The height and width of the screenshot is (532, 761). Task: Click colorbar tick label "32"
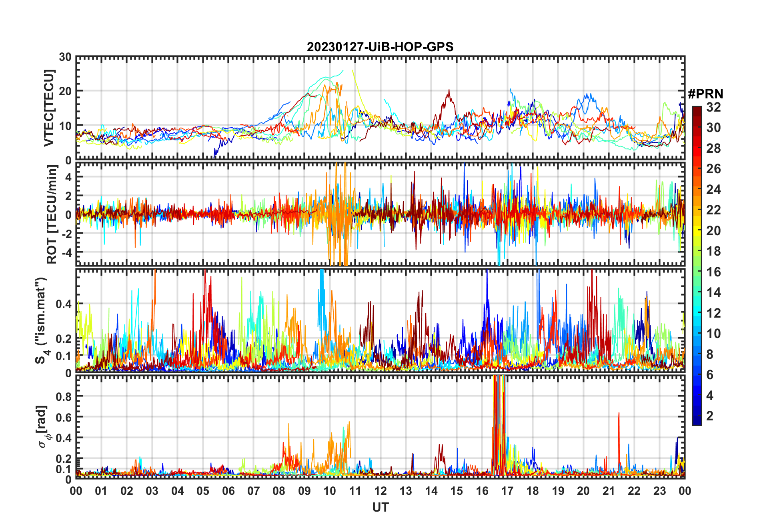pyautogui.click(x=713, y=107)
